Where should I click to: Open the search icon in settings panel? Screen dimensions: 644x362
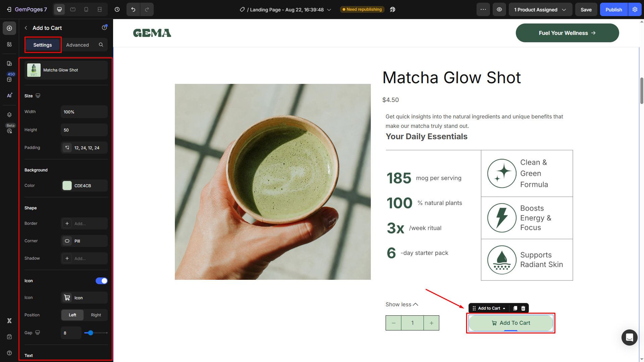click(101, 45)
